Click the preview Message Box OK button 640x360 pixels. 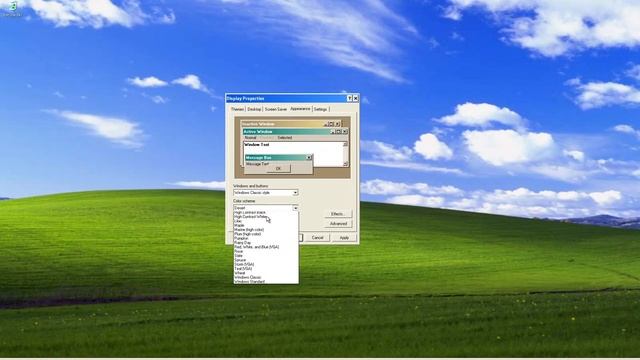(x=278, y=168)
